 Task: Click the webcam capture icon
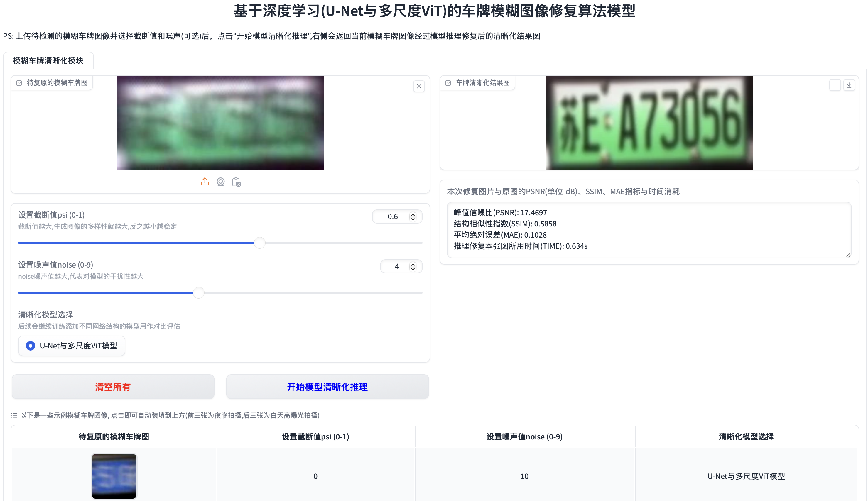coord(221,182)
